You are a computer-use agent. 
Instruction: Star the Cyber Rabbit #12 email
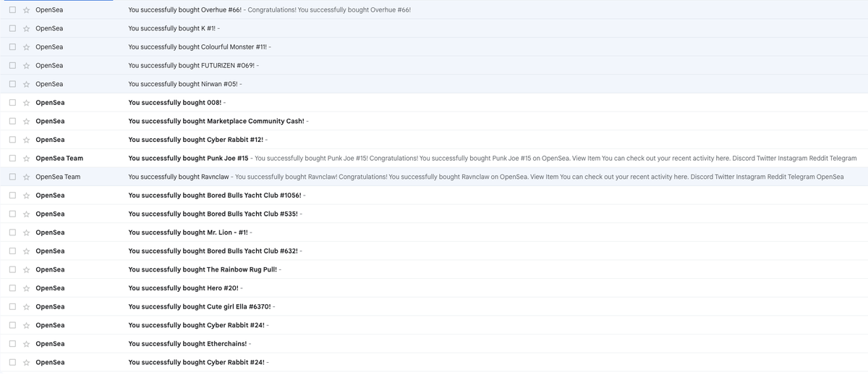27,140
